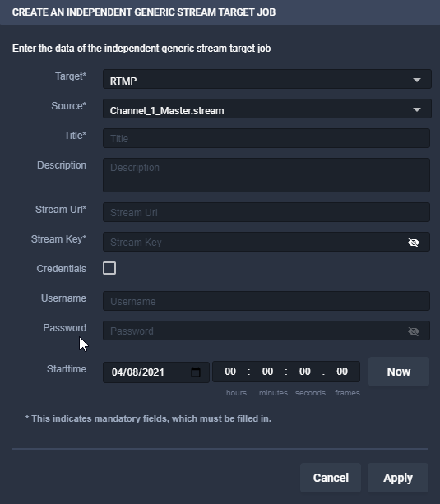Select the minutes value in Starttime
Screen dimensions: 440x504
[267, 372]
